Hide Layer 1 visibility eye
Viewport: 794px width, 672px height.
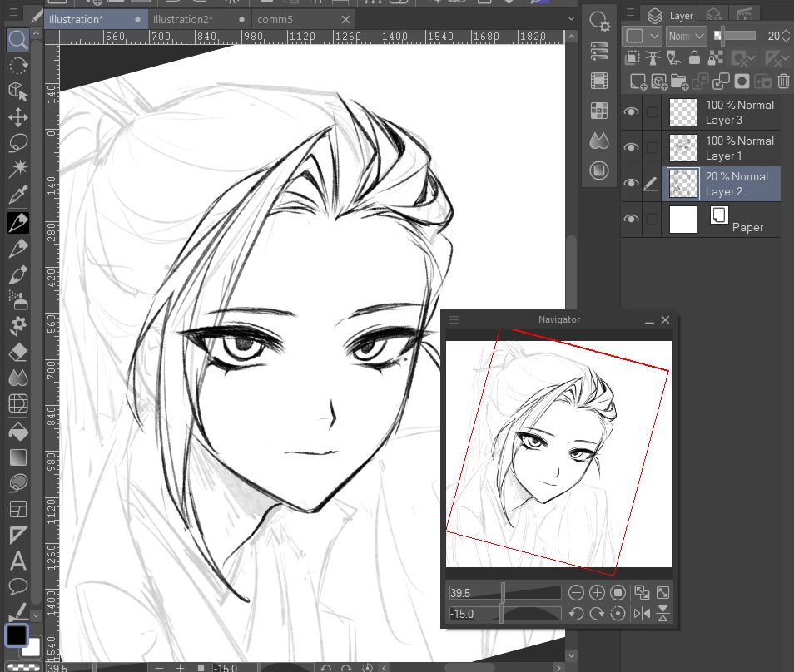pos(631,148)
